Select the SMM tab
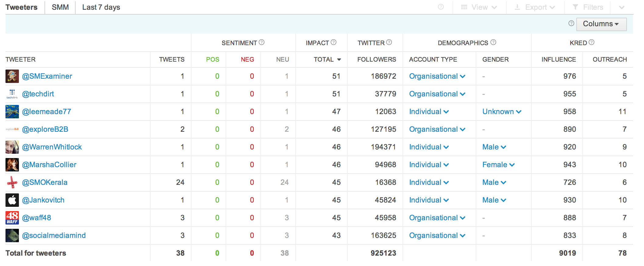 [60, 7]
